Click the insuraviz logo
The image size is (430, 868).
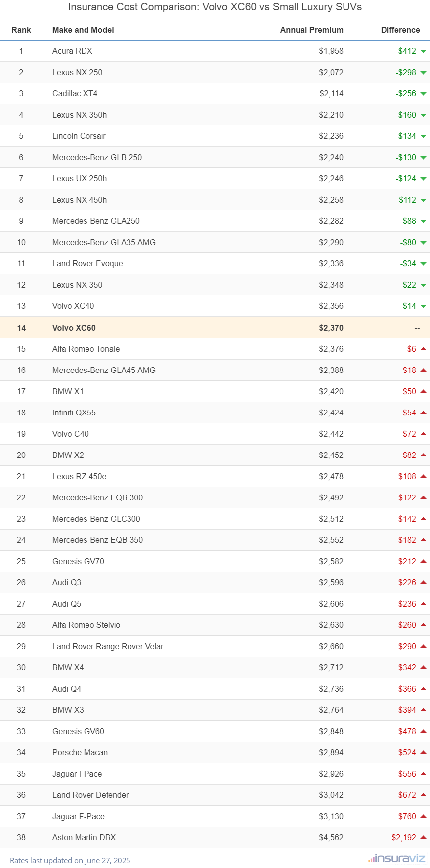396,859
